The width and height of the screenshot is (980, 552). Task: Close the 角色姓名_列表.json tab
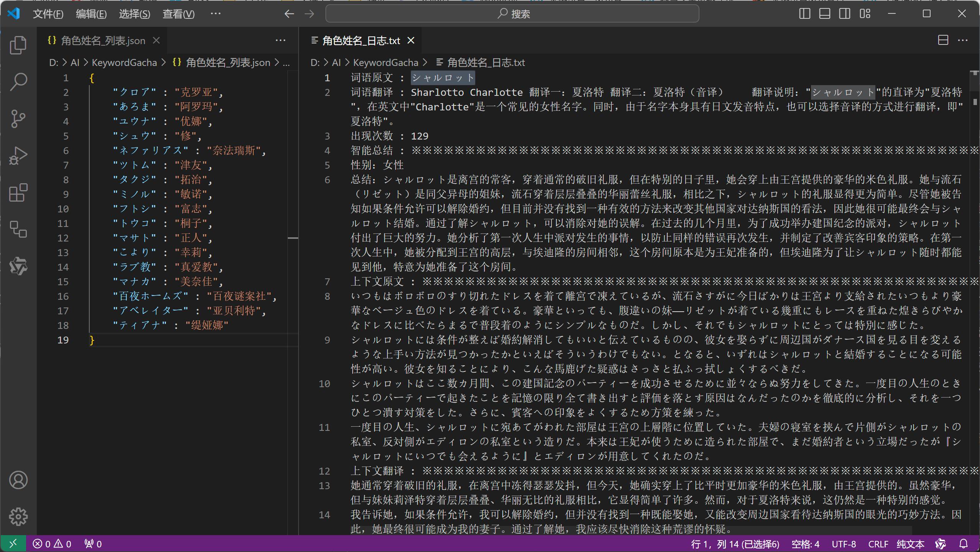156,40
